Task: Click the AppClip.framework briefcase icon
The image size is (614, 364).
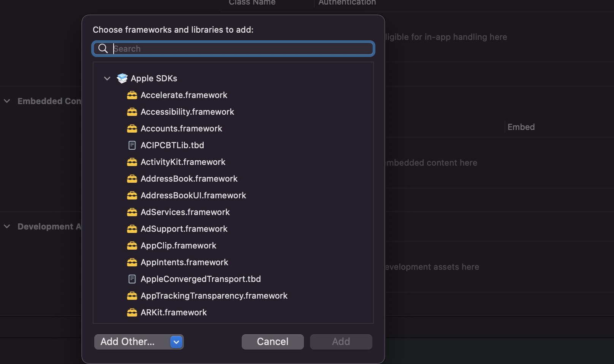Action: 132,245
